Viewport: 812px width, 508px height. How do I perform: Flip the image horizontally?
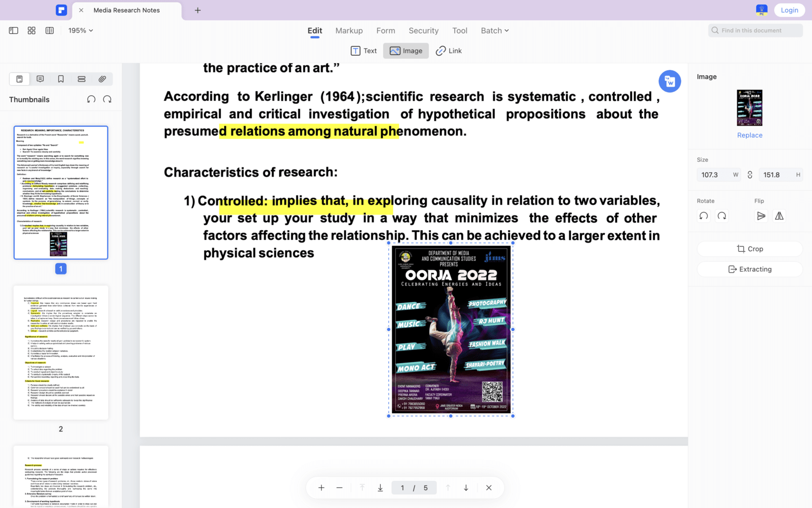pyautogui.click(x=779, y=216)
